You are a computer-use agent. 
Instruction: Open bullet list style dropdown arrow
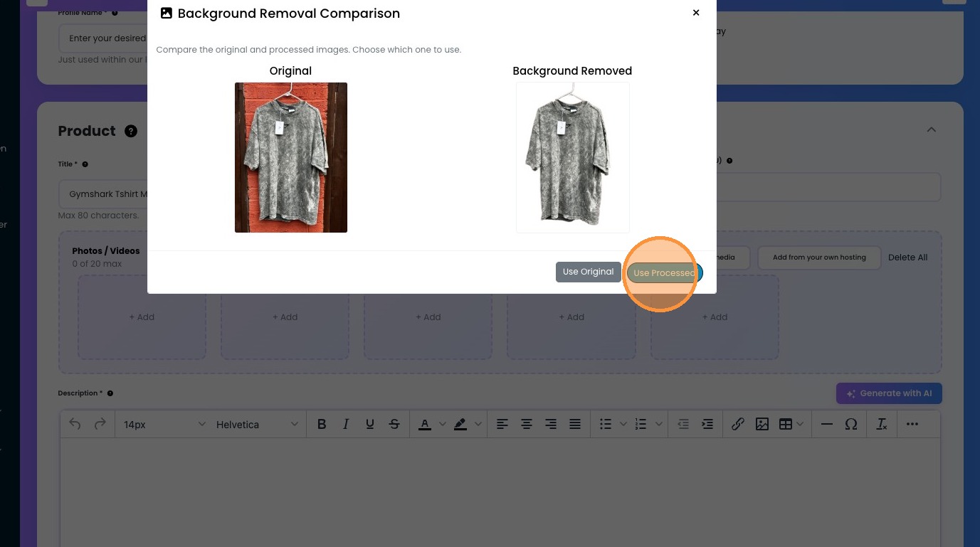tap(623, 424)
